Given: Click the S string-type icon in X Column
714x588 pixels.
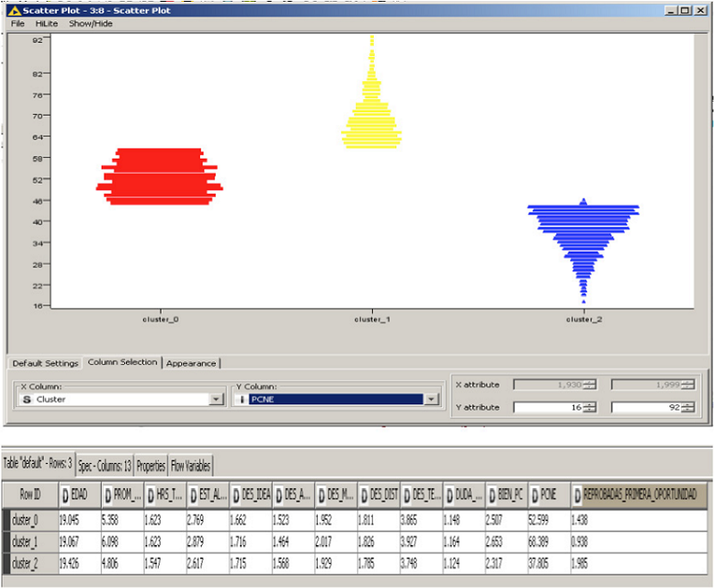Looking at the screenshot, I should click(x=25, y=400).
